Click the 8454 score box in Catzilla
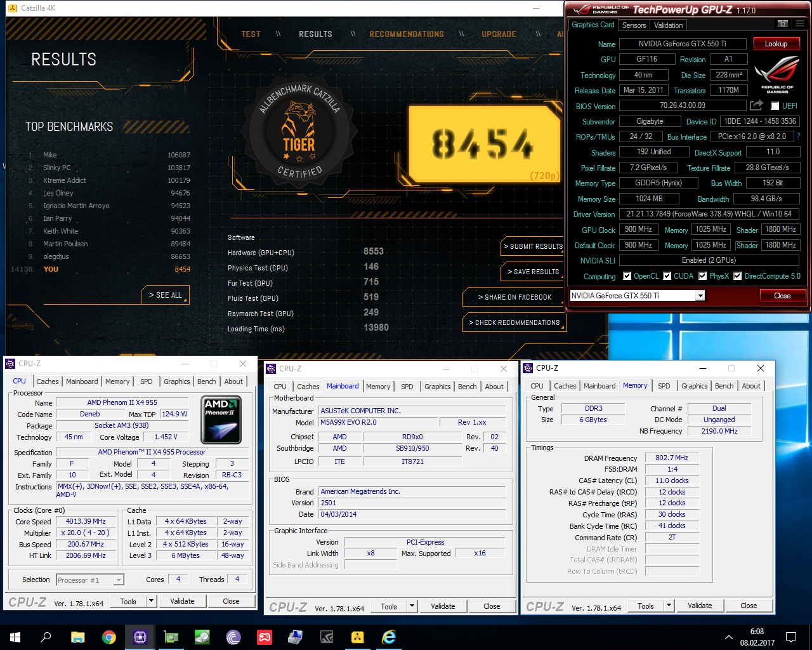This screenshot has width=812, height=650. [x=484, y=143]
